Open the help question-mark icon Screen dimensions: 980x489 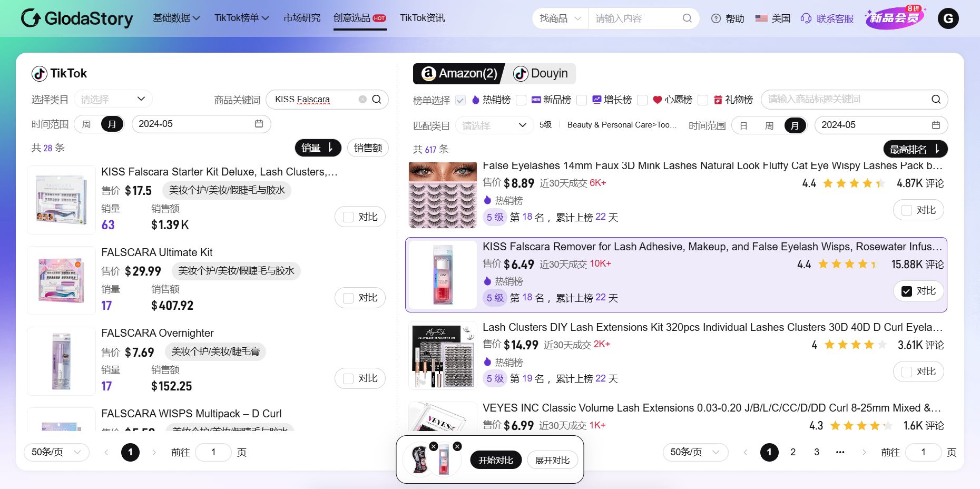(x=716, y=18)
